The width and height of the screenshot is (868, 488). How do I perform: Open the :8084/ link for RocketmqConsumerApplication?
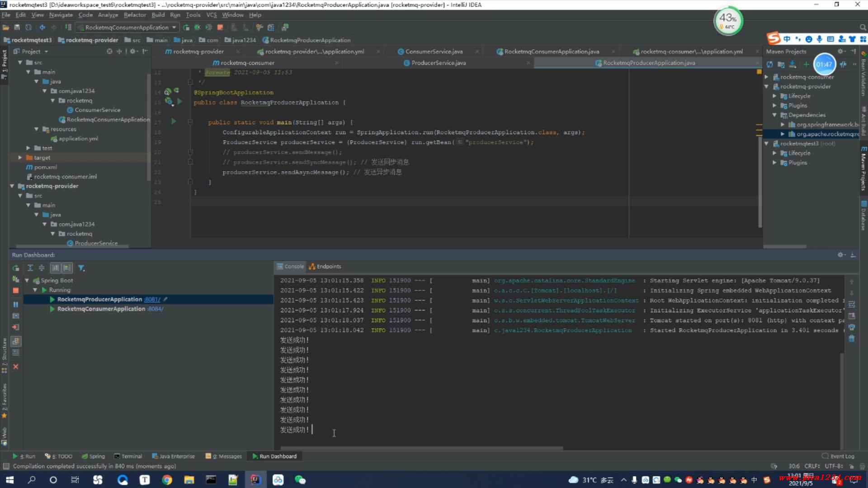pos(156,309)
